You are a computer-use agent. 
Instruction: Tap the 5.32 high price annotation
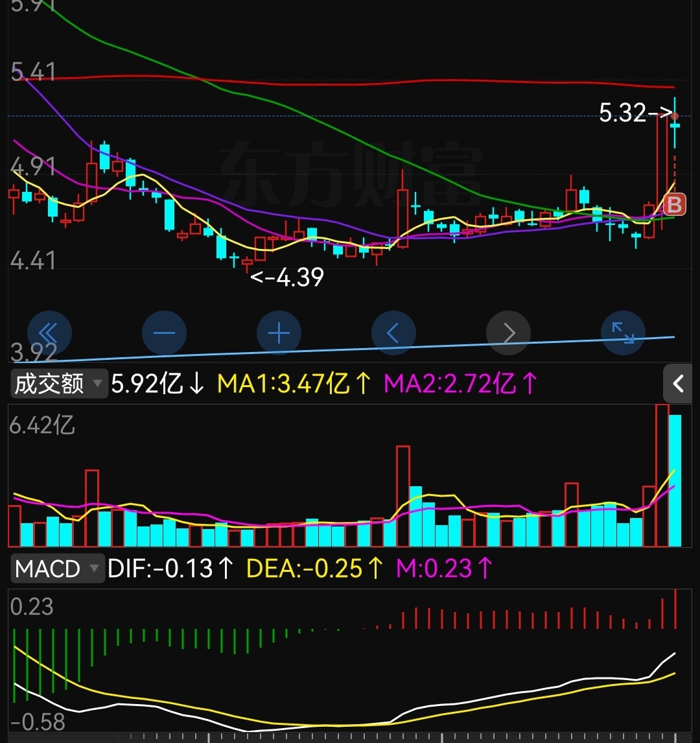636,113
